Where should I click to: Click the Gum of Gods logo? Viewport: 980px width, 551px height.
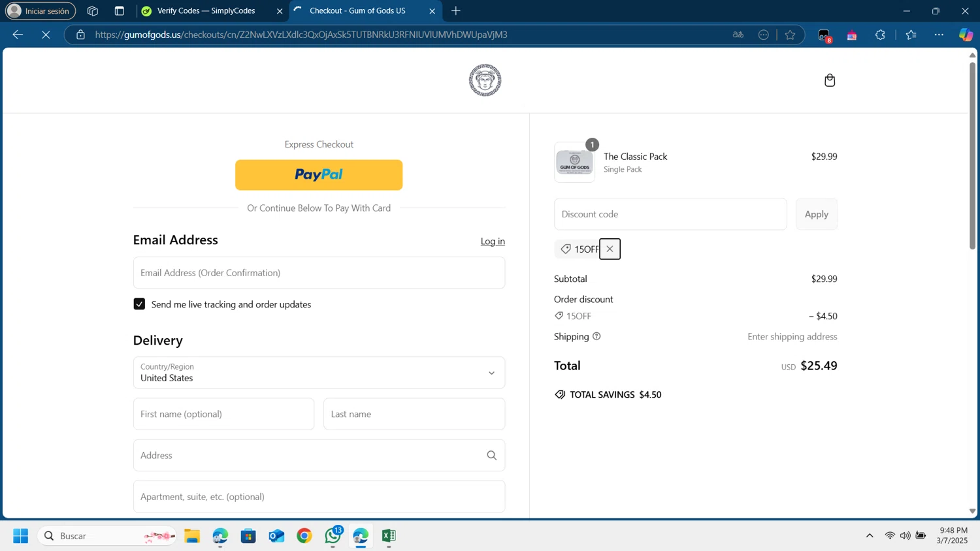[x=485, y=80]
